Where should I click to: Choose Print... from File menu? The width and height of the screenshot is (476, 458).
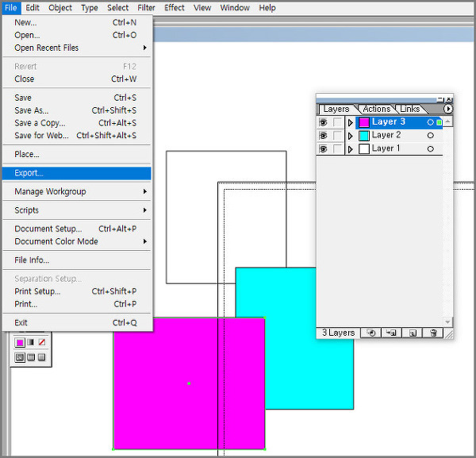(76, 304)
